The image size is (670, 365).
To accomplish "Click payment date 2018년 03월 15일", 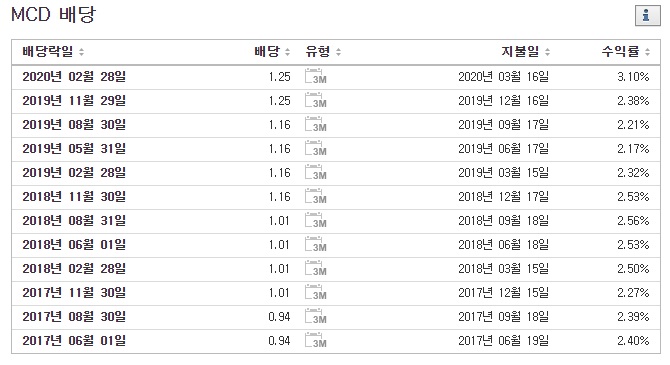I will coord(503,268).
